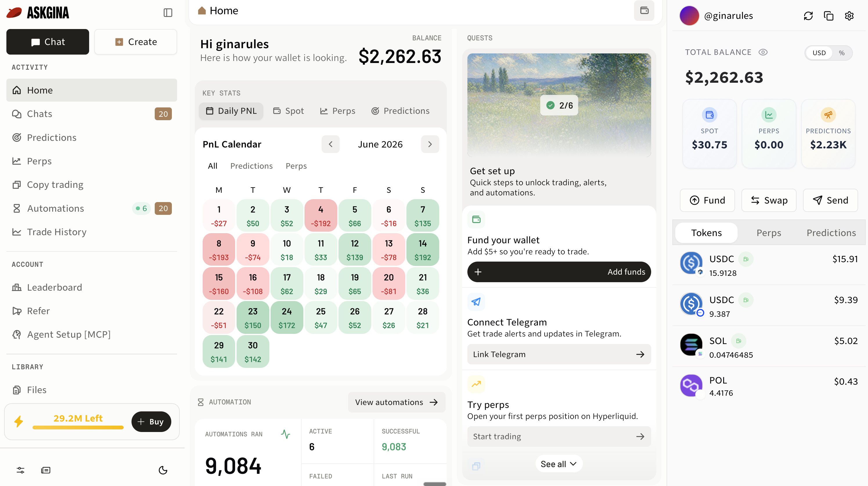Click the POL token icon
The image size is (868, 486).
tap(691, 385)
